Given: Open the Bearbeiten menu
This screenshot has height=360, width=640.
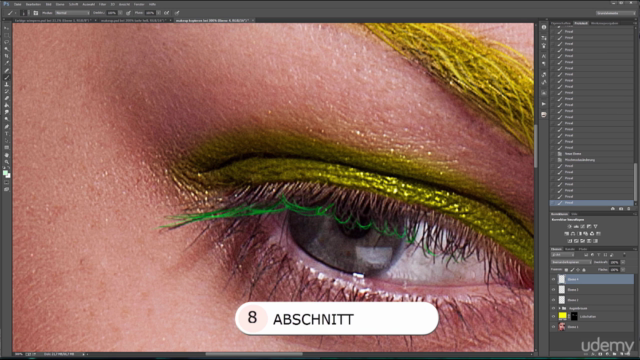Looking at the screenshot, I should (x=33, y=4).
